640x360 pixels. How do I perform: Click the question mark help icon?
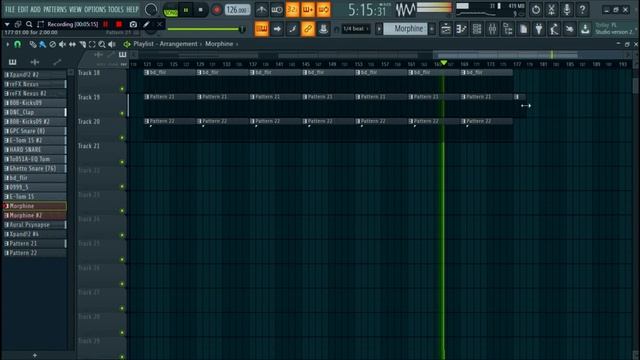(582, 9)
